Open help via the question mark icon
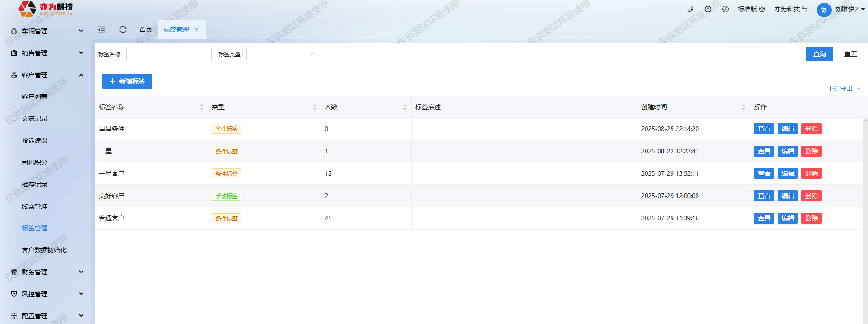868x324 pixels. tap(708, 9)
